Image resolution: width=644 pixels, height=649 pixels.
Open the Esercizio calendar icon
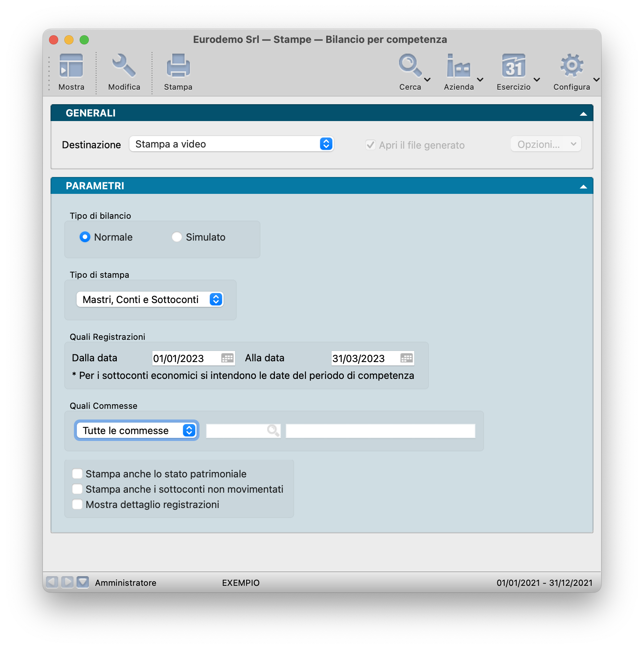(513, 66)
